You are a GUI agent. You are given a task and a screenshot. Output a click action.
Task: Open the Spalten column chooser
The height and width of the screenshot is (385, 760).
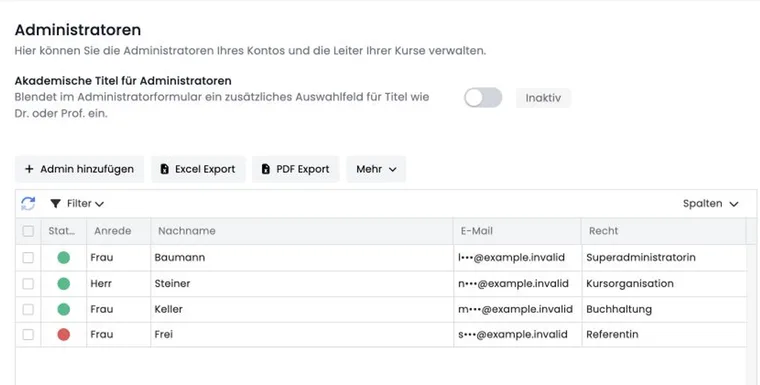point(711,204)
